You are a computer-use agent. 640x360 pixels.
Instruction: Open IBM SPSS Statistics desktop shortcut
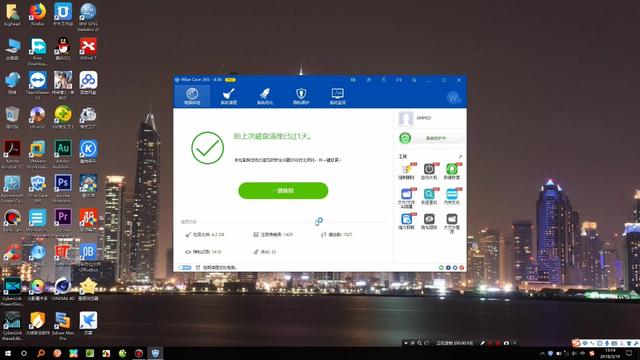88,17
